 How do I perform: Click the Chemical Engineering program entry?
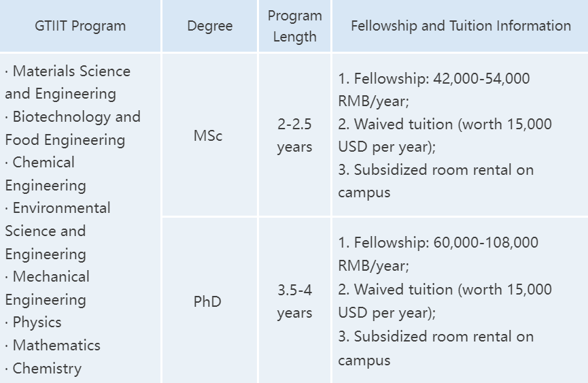point(45,173)
